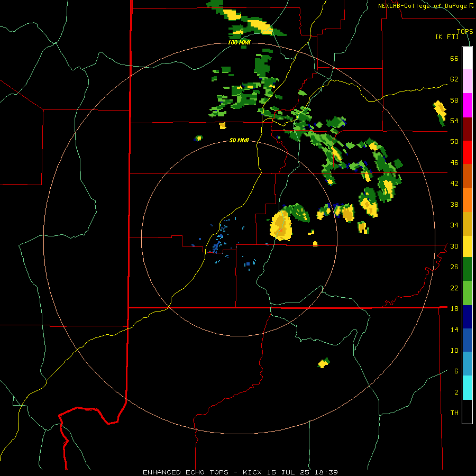Viewport: 476px width, 476px height.
Task: Click the '6' legend value
Action: [456, 371]
